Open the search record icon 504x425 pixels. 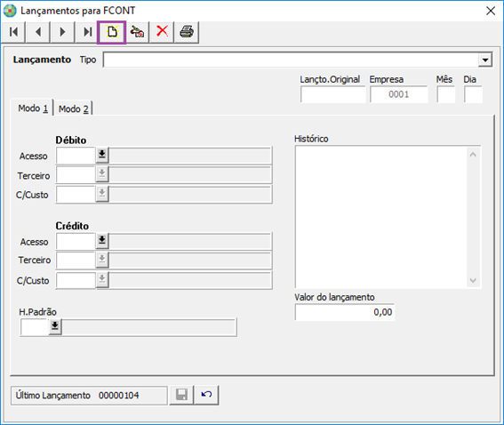(x=137, y=32)
